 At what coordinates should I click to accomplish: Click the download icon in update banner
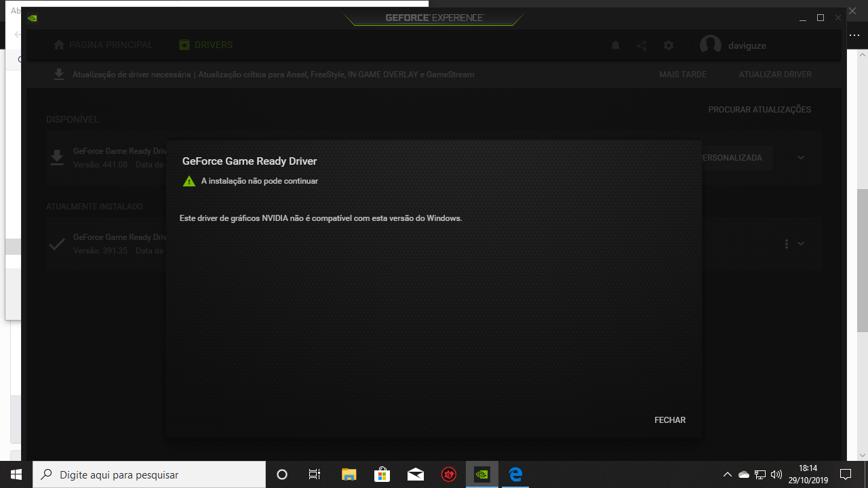(59, 74)
